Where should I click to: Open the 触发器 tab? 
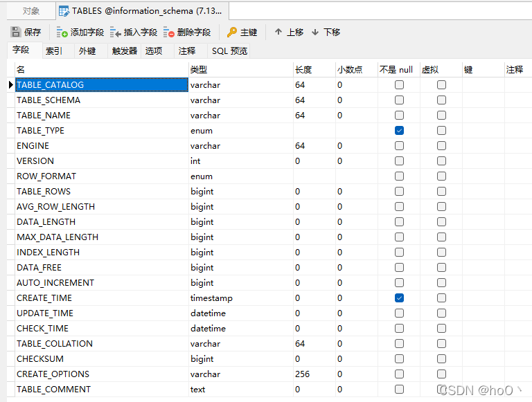[124, 51]
